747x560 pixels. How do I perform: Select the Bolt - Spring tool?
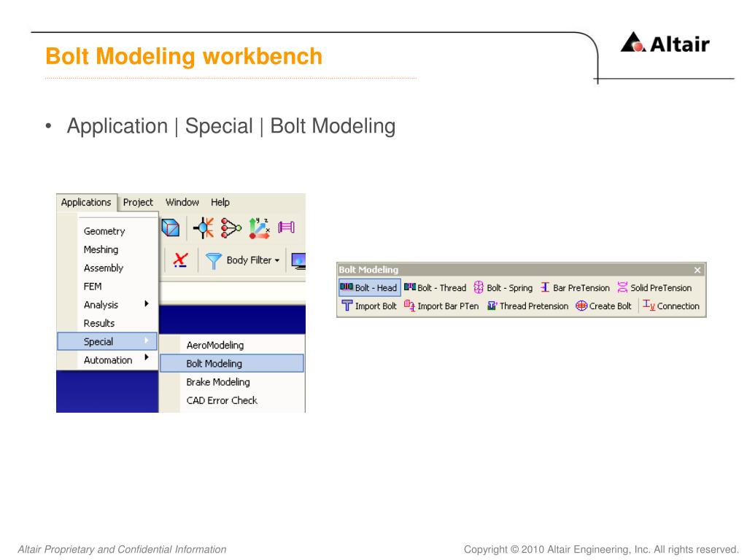click(503, 287)
